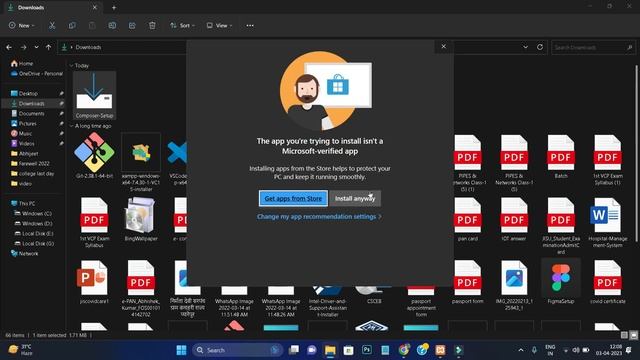The image size is (640, 360).
Task: Click the Copy icon in toolbar
Action: pos(72,25)
